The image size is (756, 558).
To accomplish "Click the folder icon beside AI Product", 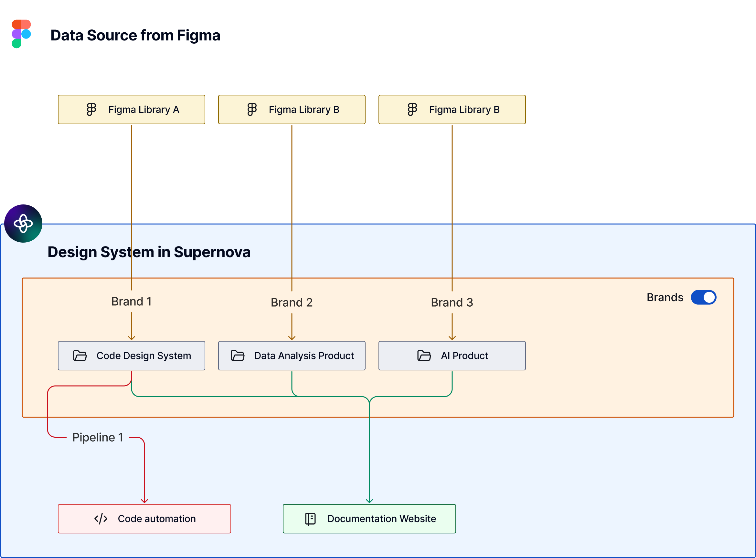I will coord(424,355).
